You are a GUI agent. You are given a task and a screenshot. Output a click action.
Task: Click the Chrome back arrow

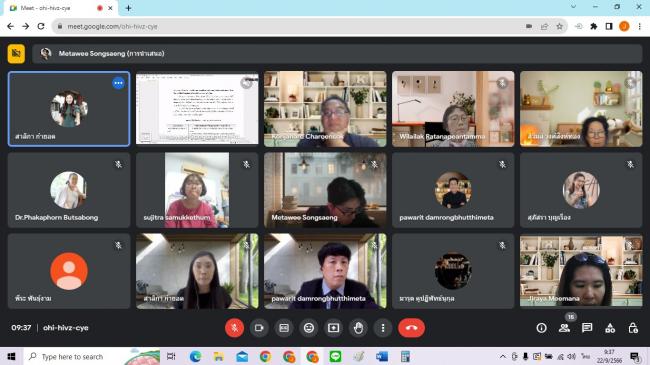(x=10, y=26)
